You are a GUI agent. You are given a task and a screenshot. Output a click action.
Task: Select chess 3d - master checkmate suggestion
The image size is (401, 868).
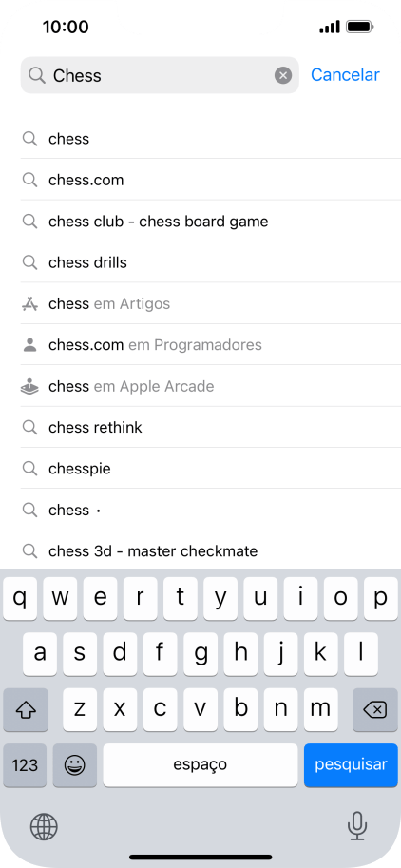coord(211,550)
